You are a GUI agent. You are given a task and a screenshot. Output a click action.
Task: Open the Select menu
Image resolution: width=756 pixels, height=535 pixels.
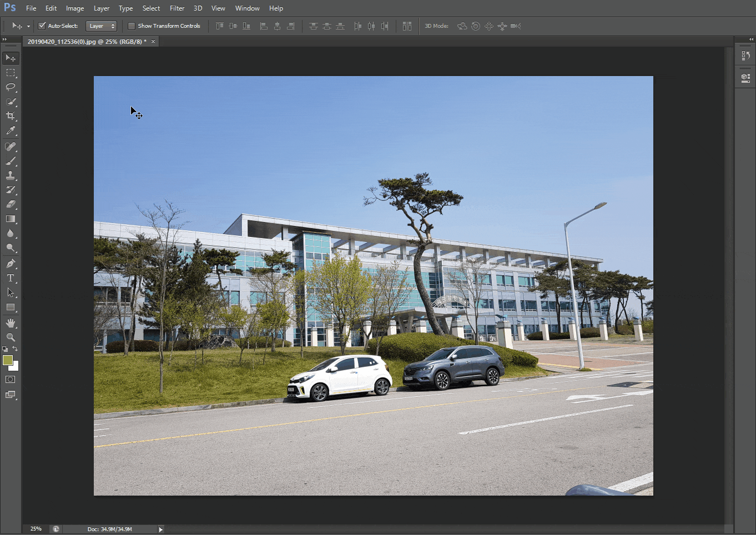pyautogui.click(x=151, y=8)
